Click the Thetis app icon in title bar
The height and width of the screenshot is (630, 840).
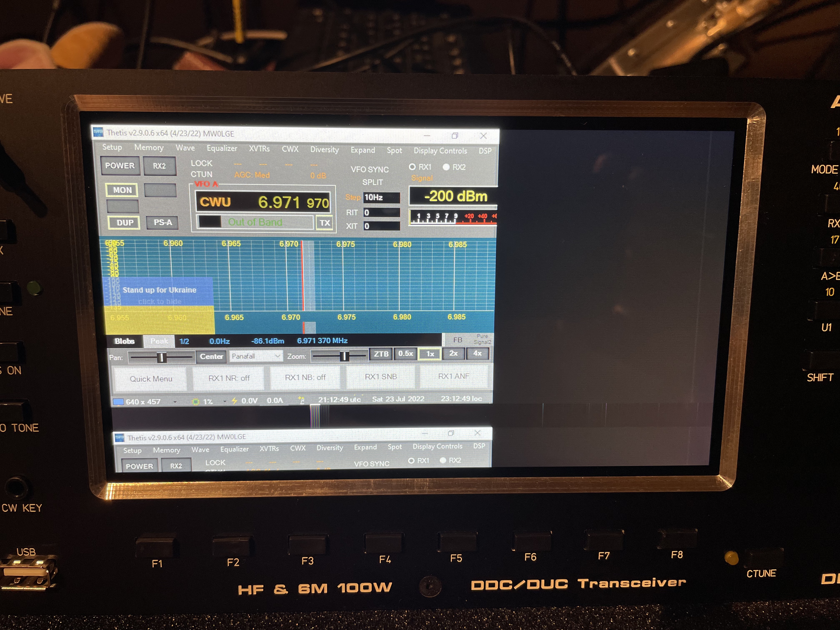[x=98, y=132]
